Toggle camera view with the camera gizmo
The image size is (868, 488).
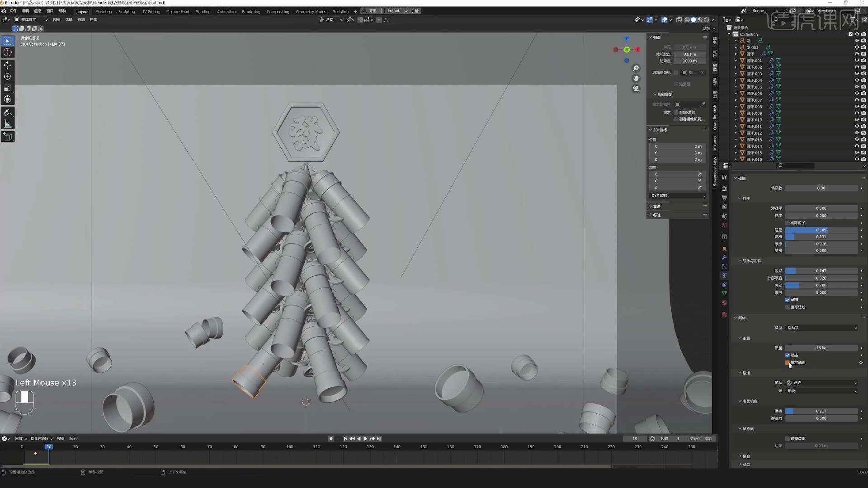tap(636, 89)
